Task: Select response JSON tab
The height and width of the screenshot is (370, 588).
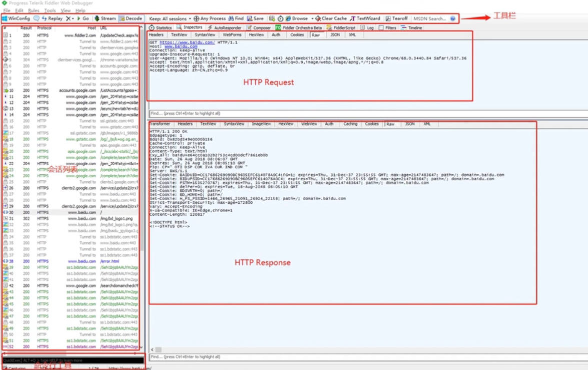Action: tap(410, 124)
